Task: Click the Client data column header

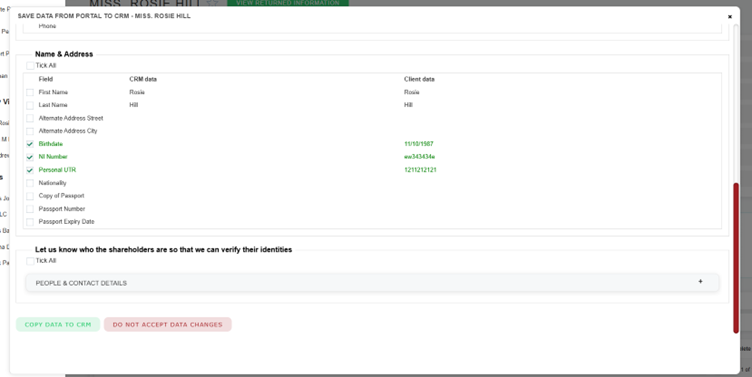Action: (419, 79)
